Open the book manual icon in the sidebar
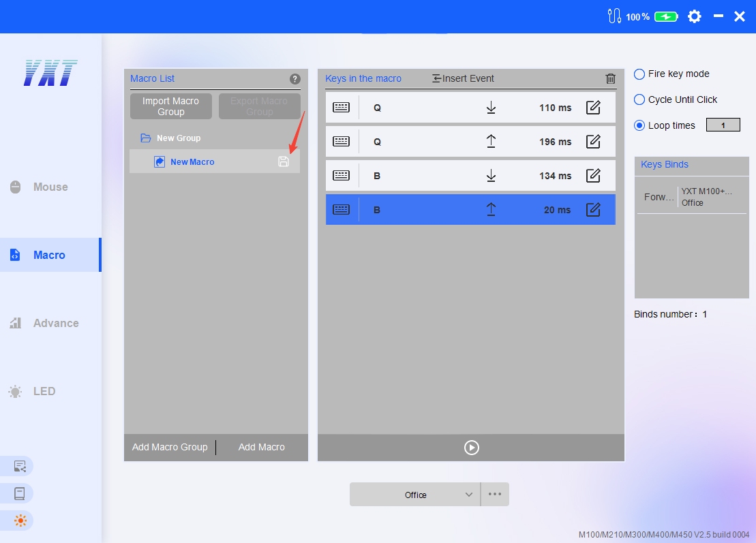This screenshot has height=543, width=756. pyautogui.click(x=20, y=493)
